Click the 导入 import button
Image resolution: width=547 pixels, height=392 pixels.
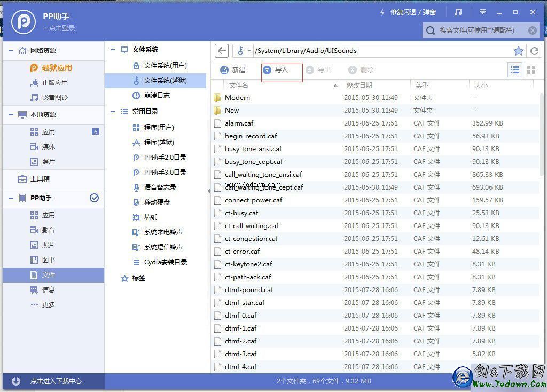(x=282, y=69)
